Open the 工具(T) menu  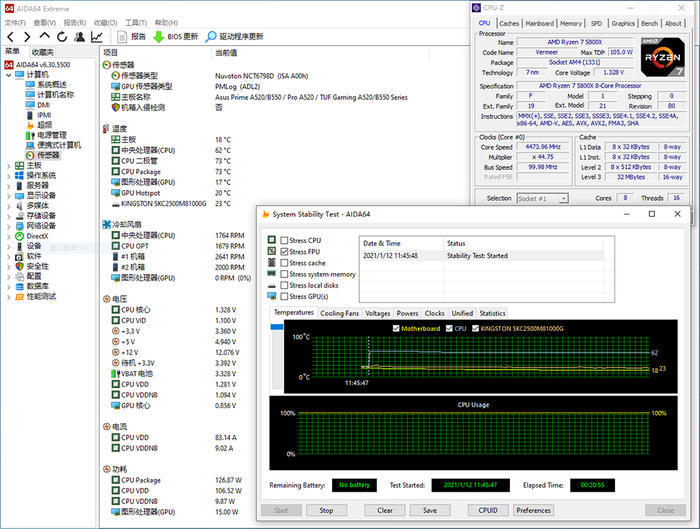click(x=136, y=22)
